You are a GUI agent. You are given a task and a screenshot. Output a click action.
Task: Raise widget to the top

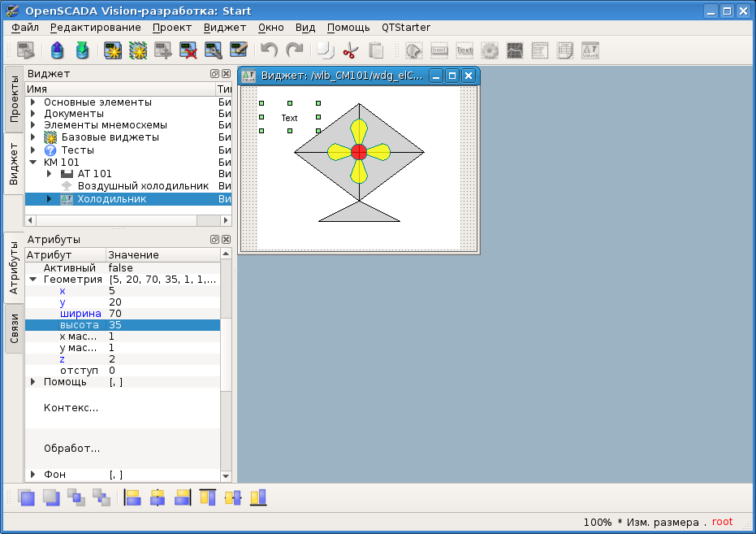tap(27, 497)
